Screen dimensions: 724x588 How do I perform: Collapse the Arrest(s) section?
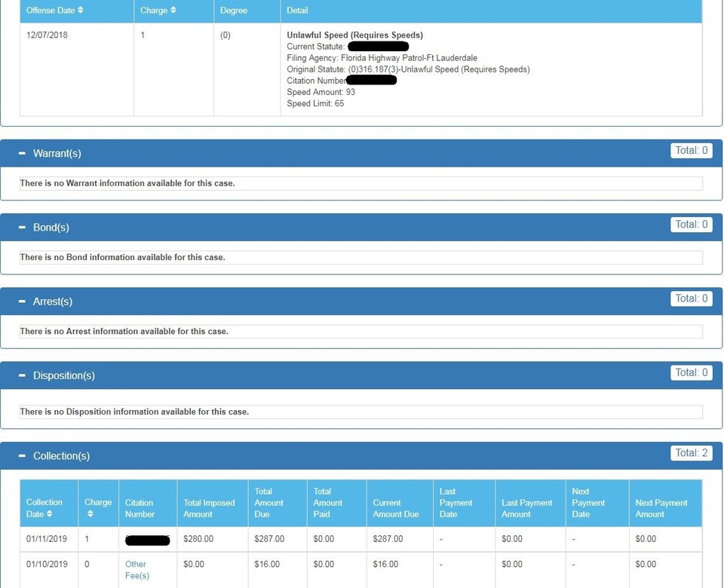click(x=22, y=302)
